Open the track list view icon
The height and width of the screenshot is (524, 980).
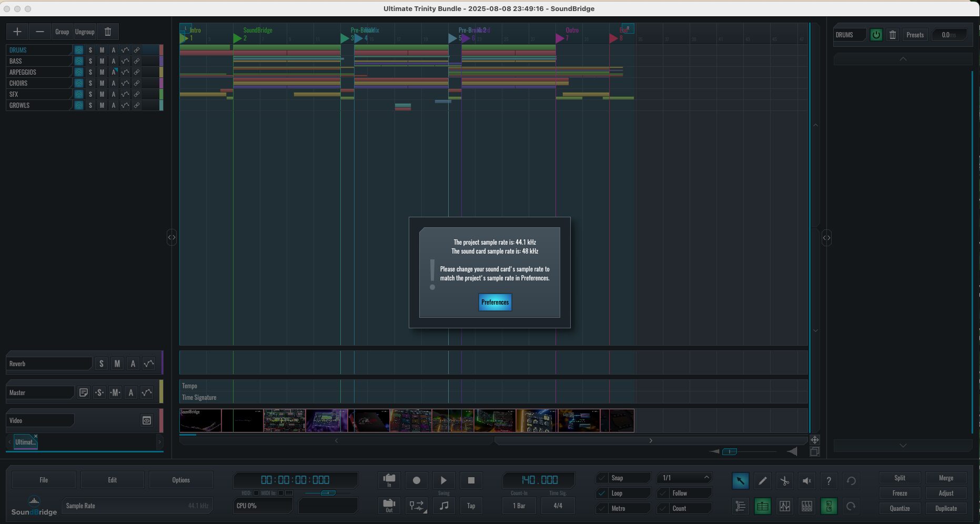(740, 506)
